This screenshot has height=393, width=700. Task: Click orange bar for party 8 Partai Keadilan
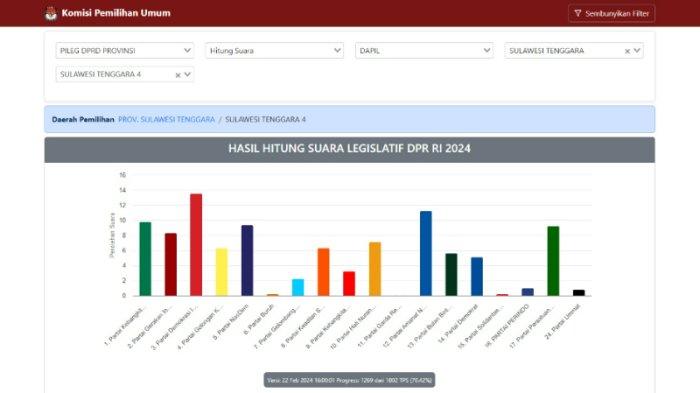[323, 272]
